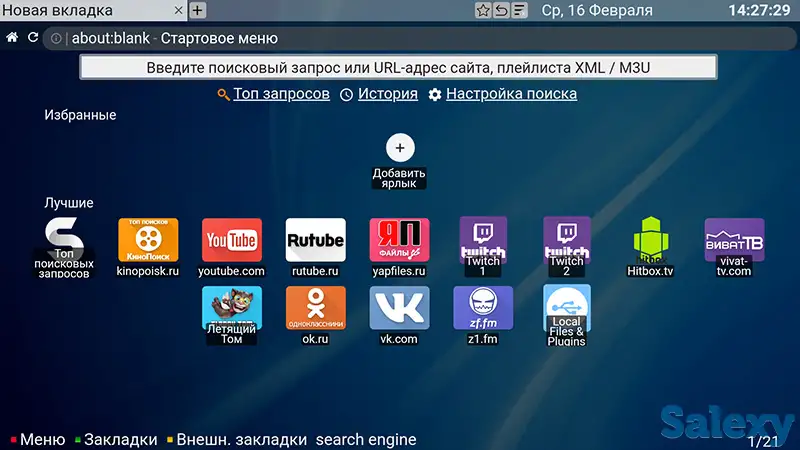Go to home via house icon
Screen dimensions: 800x450
(x=12, y=37)
